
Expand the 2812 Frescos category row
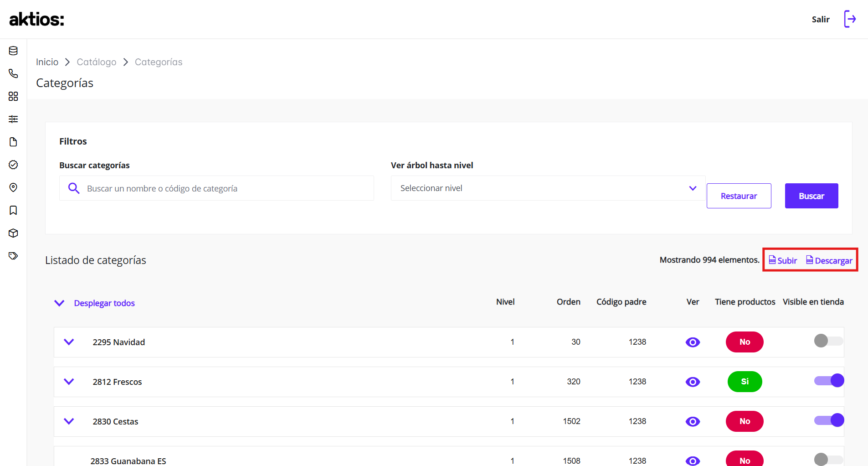click(x=69, y=382)
